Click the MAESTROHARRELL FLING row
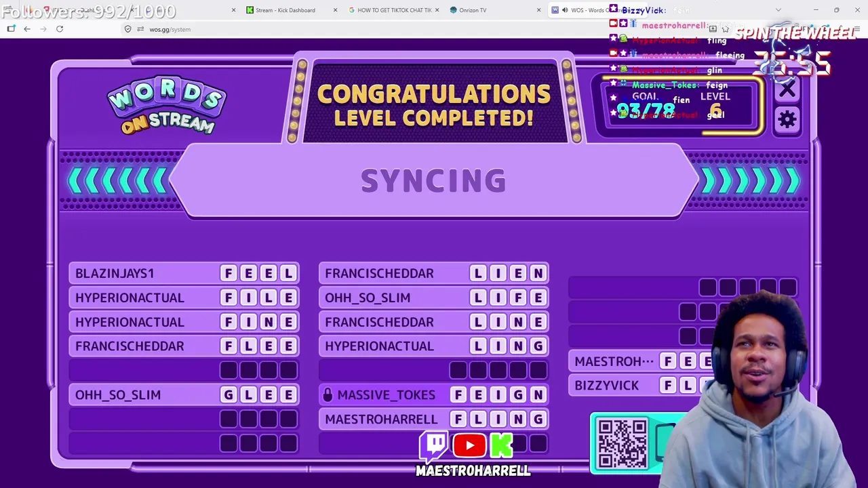 433,419
